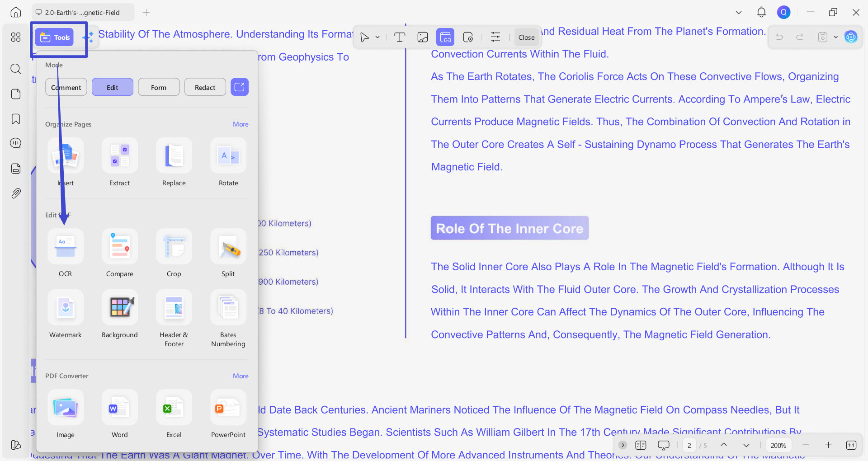This screenshot has height=461, width=868.
Task: Open the AI assistant icon at top right
Action: pyautogui.click(x=851, y=37)
